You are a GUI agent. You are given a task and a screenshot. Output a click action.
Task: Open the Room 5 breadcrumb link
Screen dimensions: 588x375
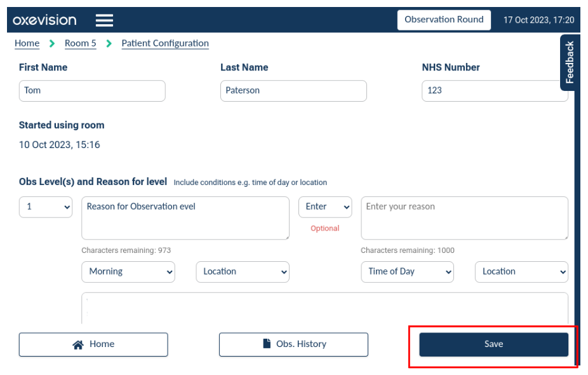pyautogui.click(x=80, y=43)
